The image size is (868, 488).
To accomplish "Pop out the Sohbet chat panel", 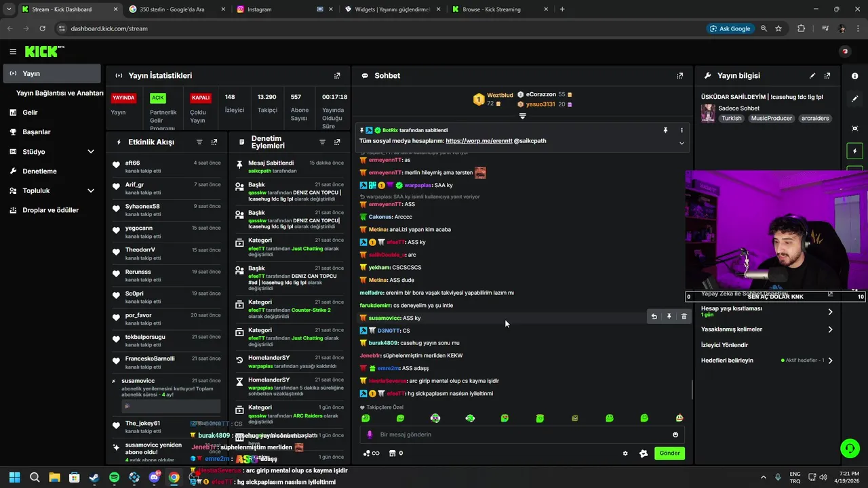I will coord(680,76).
